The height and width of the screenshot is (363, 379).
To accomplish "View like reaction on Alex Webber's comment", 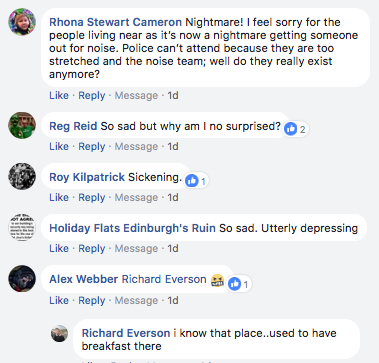I will coord(239,284).
